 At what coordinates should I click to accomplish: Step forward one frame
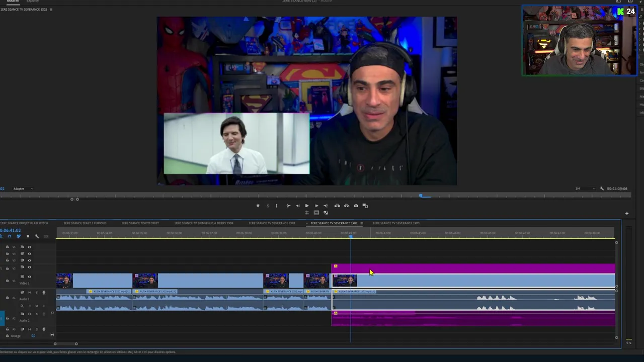pyautogui.click(x=316, y=206)
